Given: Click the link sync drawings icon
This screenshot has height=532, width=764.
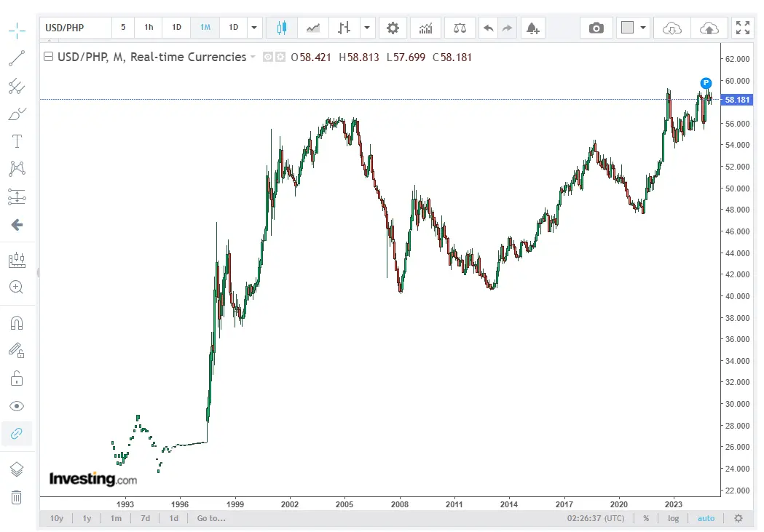Looking at the screenshot, I should click(17, 433).
